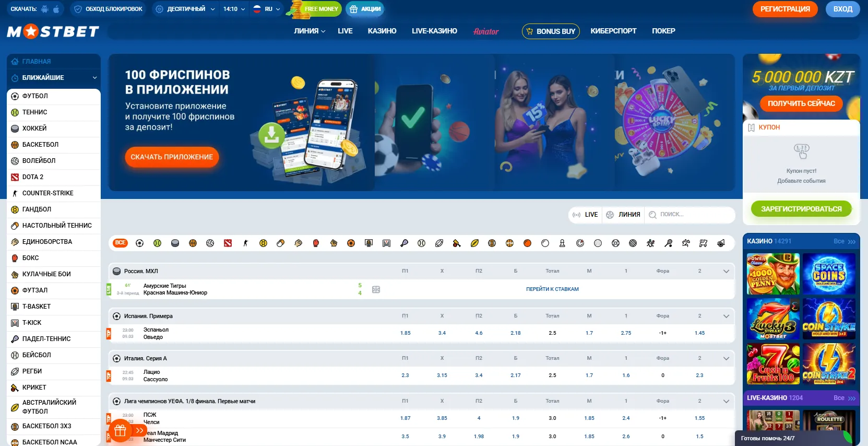Click the orange gift box floating icon
Viewport: 868px width, 446px height.
click(x=120, y=430)
